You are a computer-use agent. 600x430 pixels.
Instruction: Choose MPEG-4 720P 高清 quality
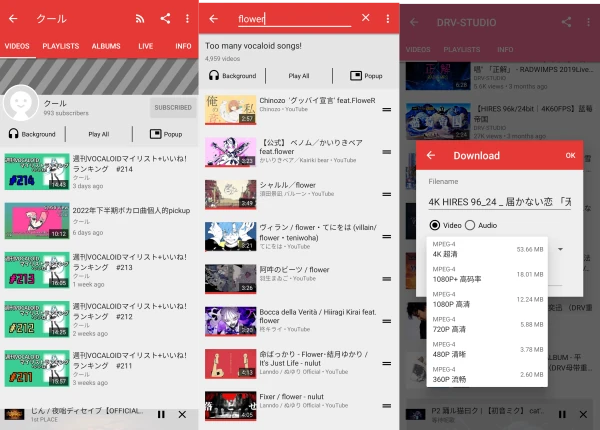[487, 324]
